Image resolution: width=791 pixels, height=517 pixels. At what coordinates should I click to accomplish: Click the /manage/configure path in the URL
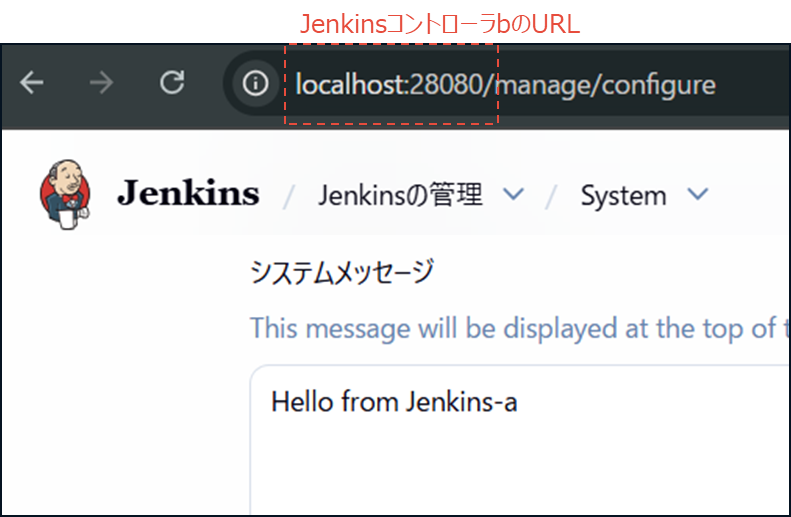606,84
